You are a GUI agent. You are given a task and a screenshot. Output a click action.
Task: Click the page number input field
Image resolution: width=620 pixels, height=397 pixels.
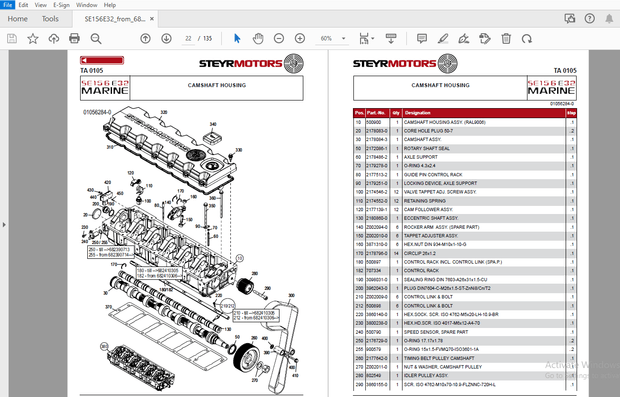click(x=188, y=38)
